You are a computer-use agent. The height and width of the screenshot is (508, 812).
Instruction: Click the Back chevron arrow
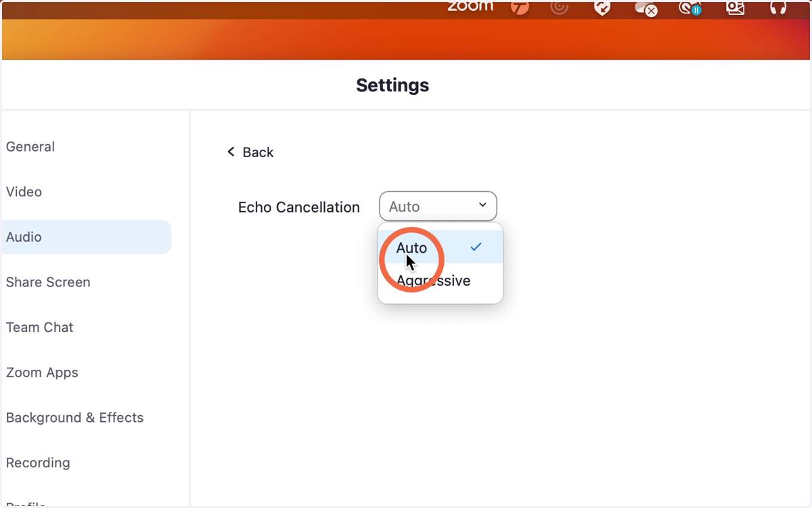pos(231,152)
